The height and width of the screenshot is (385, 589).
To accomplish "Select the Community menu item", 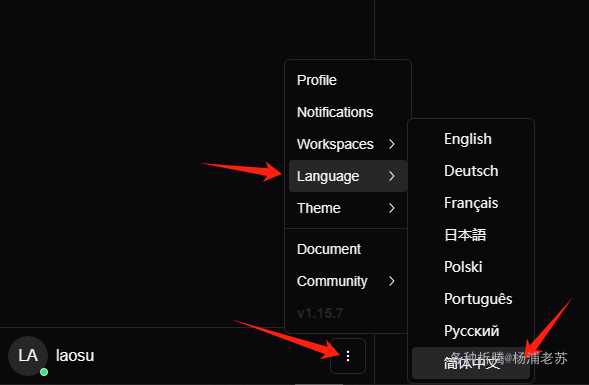I will [348, 281].
